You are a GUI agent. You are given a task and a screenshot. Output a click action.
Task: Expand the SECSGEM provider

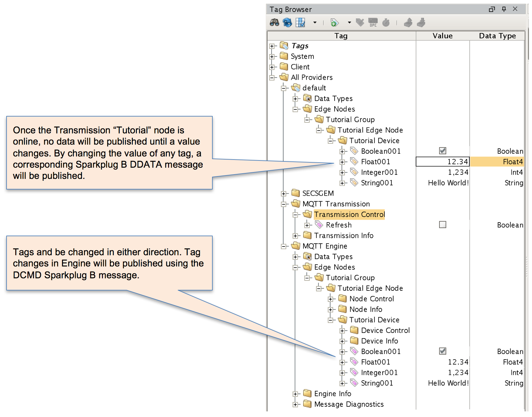point(284,194)
